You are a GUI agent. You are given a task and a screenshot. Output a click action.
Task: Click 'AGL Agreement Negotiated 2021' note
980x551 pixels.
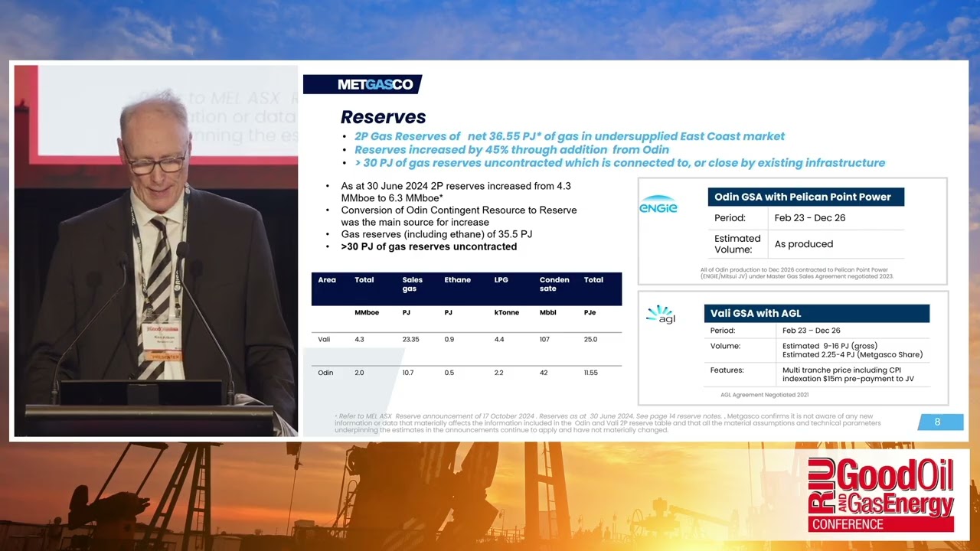pyautogui.click(x=764, y=395)
